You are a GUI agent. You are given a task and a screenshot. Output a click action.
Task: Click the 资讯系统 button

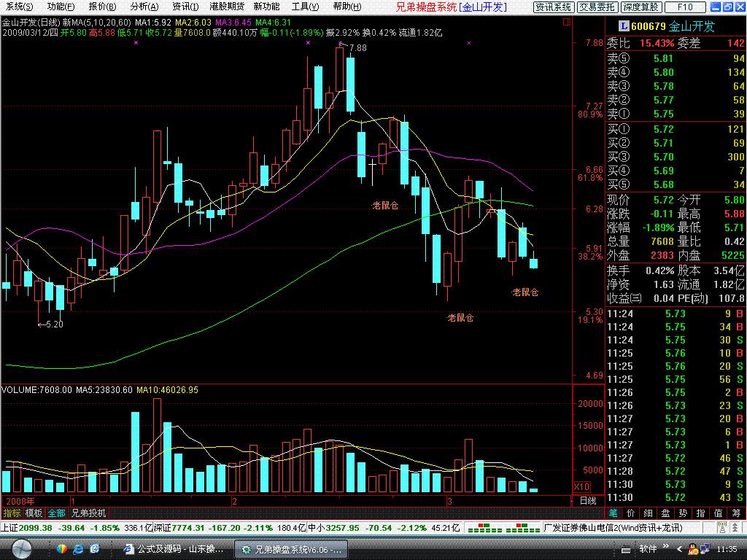[x=554, y=7]
